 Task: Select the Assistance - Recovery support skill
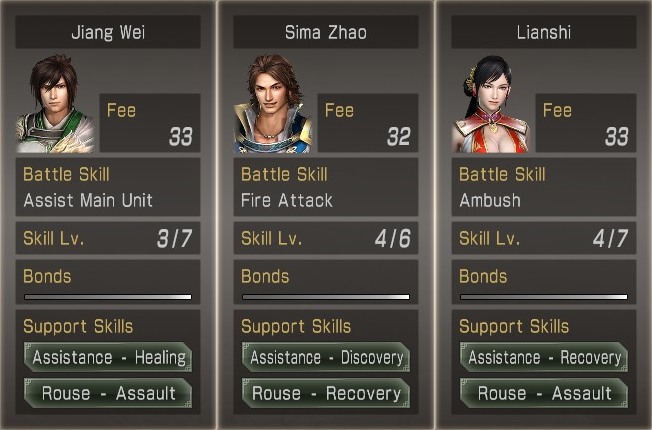[544, 357]
